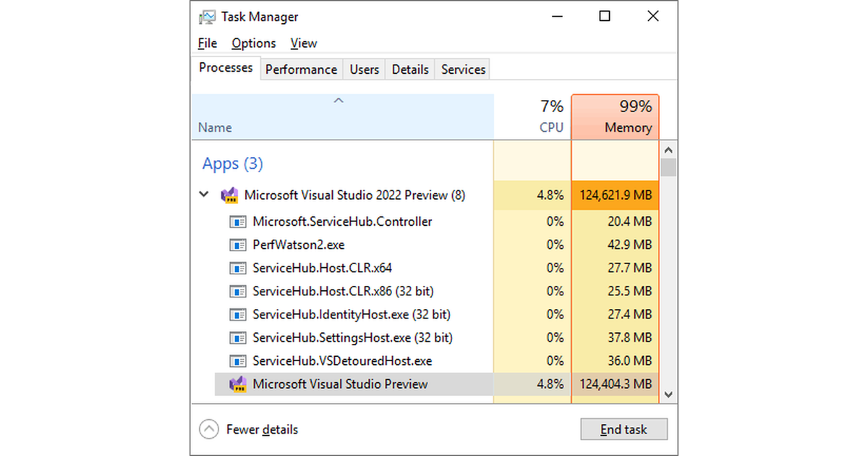
Task: Click the Task Manager title bar icon
Action: pyautogui.click(x=207, y=17)
